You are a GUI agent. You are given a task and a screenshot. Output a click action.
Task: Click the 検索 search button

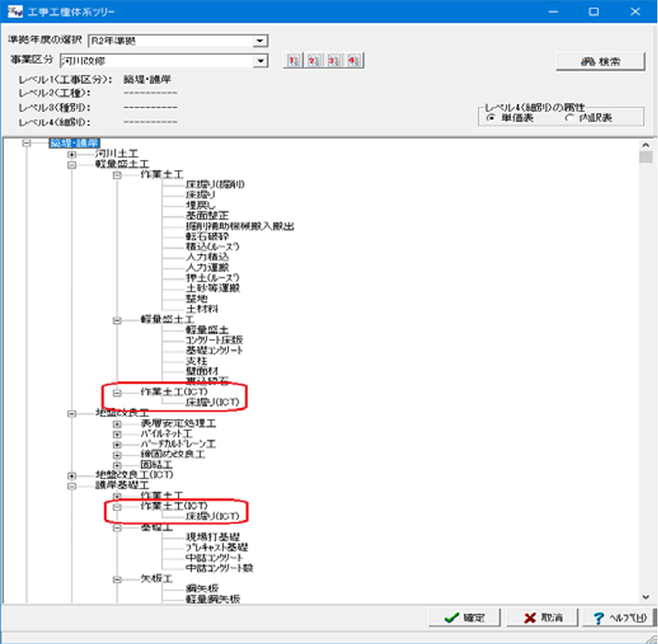tap(600, 62)
